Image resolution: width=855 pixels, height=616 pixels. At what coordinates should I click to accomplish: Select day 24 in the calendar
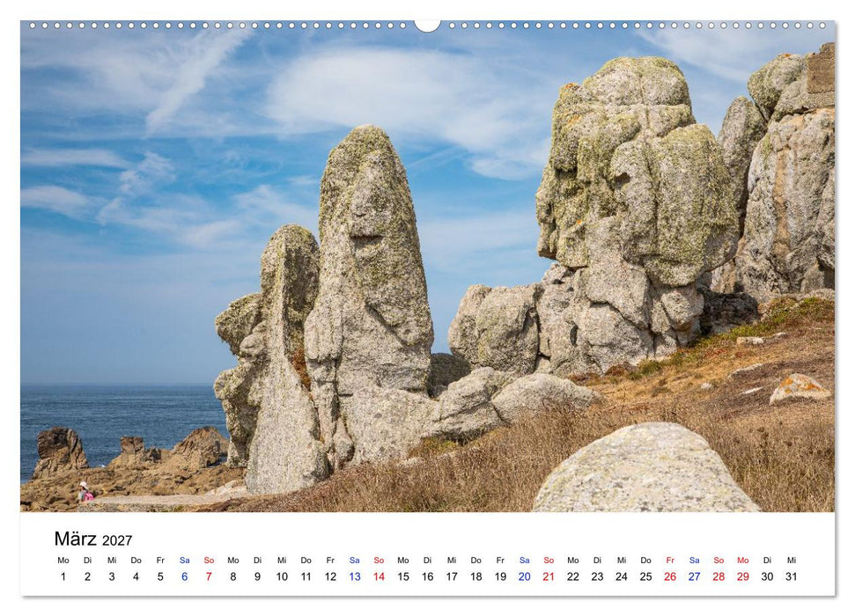coord(622,576)
